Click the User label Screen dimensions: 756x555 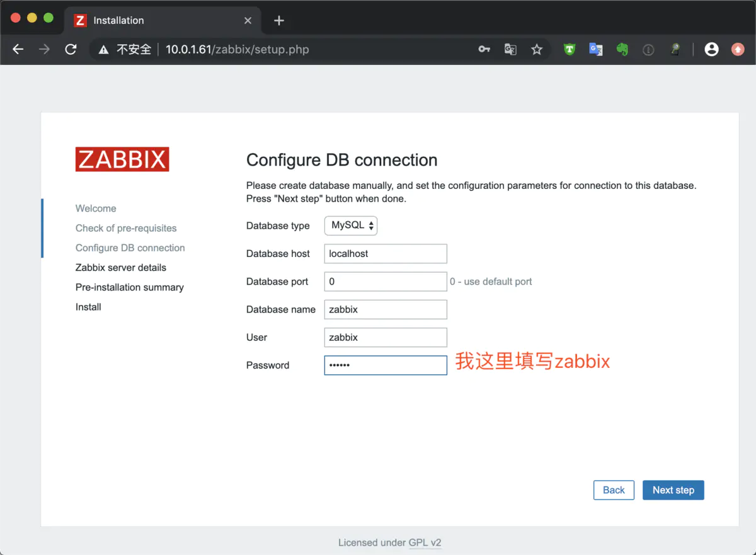(257, 337)
